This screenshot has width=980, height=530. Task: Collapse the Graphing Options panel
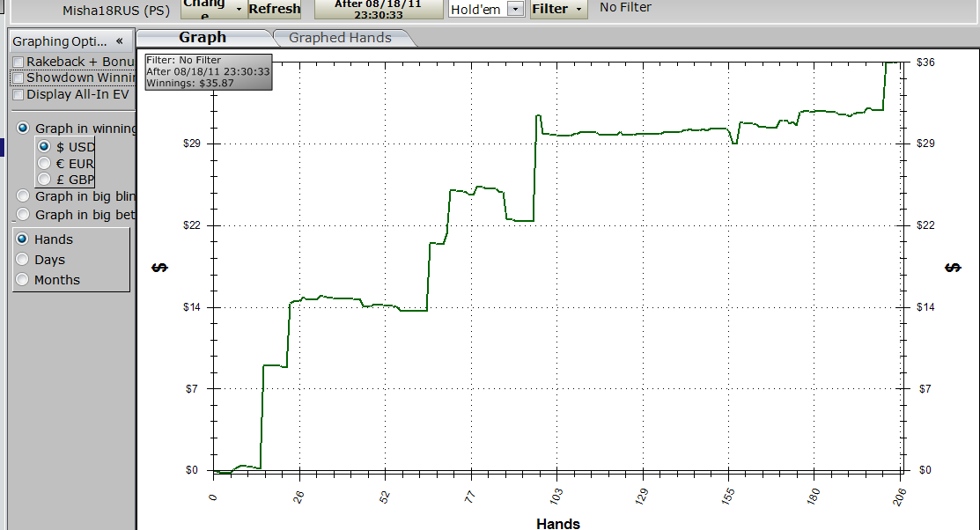pos(119,41)
